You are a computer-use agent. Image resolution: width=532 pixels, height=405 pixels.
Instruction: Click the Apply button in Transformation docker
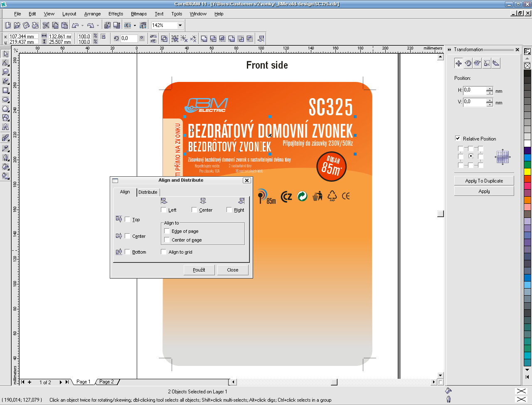tap(484, 191)
